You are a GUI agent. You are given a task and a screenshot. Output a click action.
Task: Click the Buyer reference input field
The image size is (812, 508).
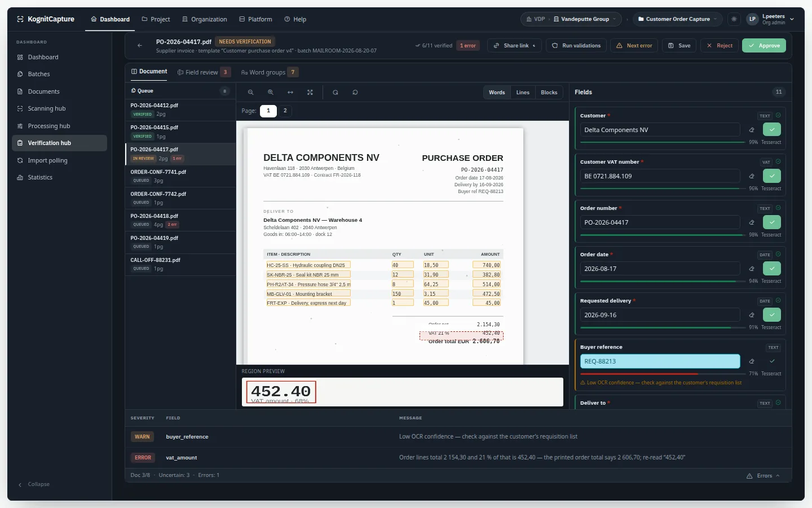(660, 361)
